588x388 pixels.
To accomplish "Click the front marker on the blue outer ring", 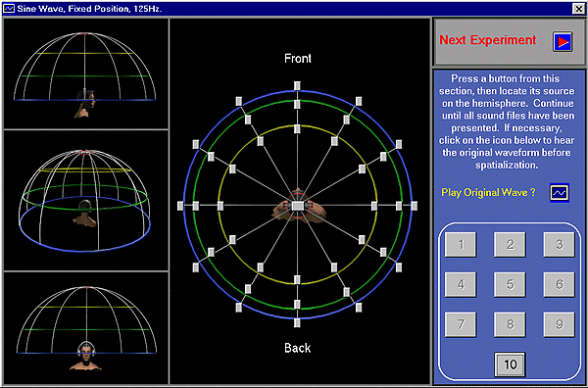I will pos(297,86).
